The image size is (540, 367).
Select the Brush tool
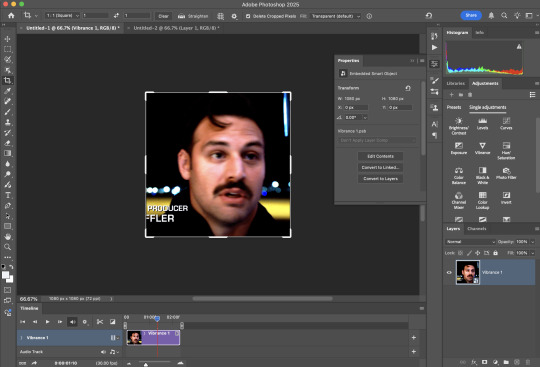[7, 112]
